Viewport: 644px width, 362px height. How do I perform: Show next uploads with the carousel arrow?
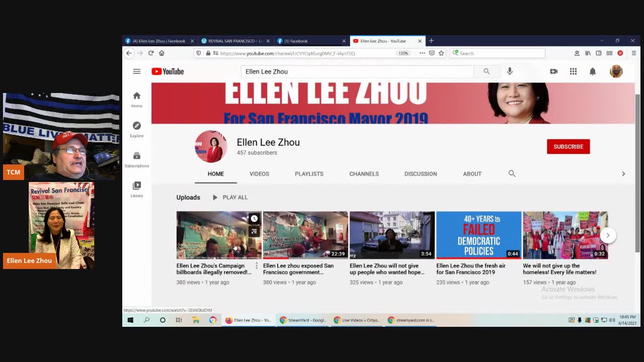608,235
